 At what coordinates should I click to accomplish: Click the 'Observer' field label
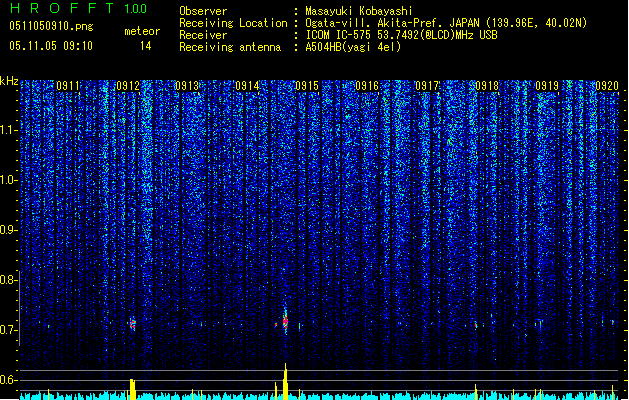203,11
